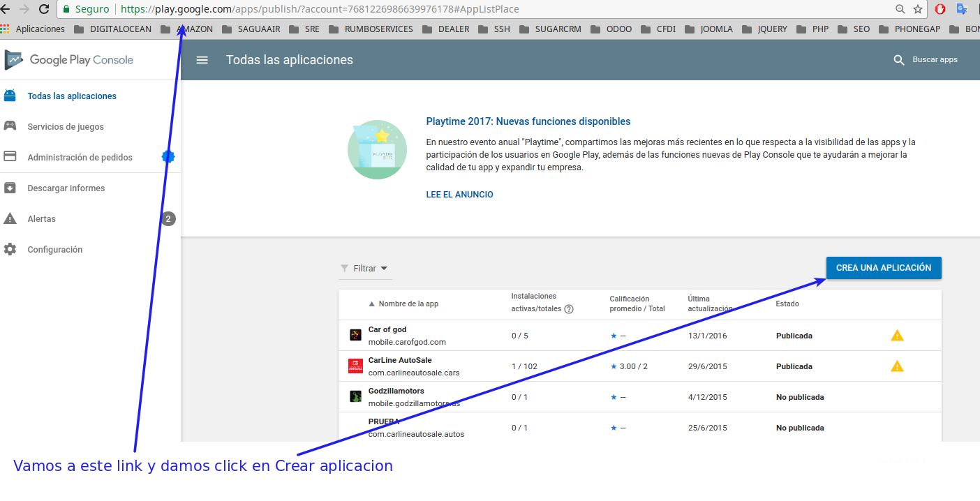This screenshot has height=501, width=980.
Task: Open the CFDI bookmarks folder
Action: tap(658, 29)
